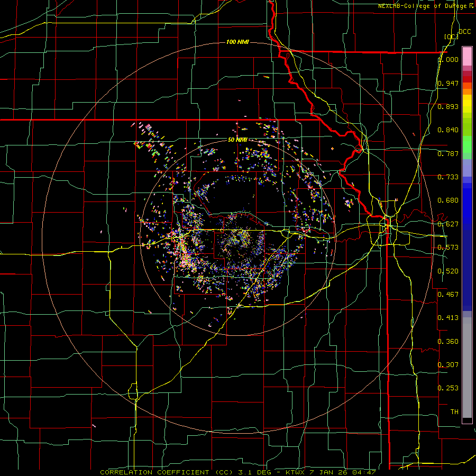Viewport: 476px width, 476px height.
Task: Click the 0.413 value on the color scale
Action: click(448, 318)
